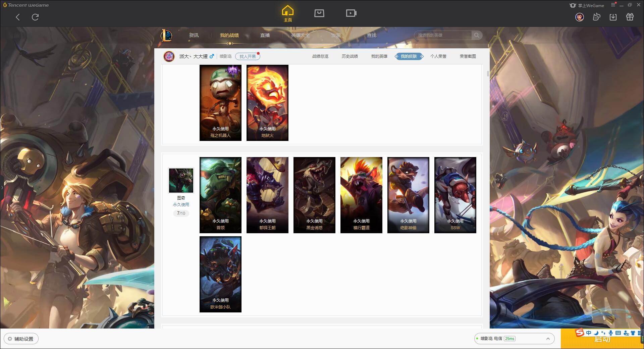Image resolution: width=644 pixels, height=349 pixels.
Task: Open 辅助设置 settings button
Action: click(x=21, y=339)
